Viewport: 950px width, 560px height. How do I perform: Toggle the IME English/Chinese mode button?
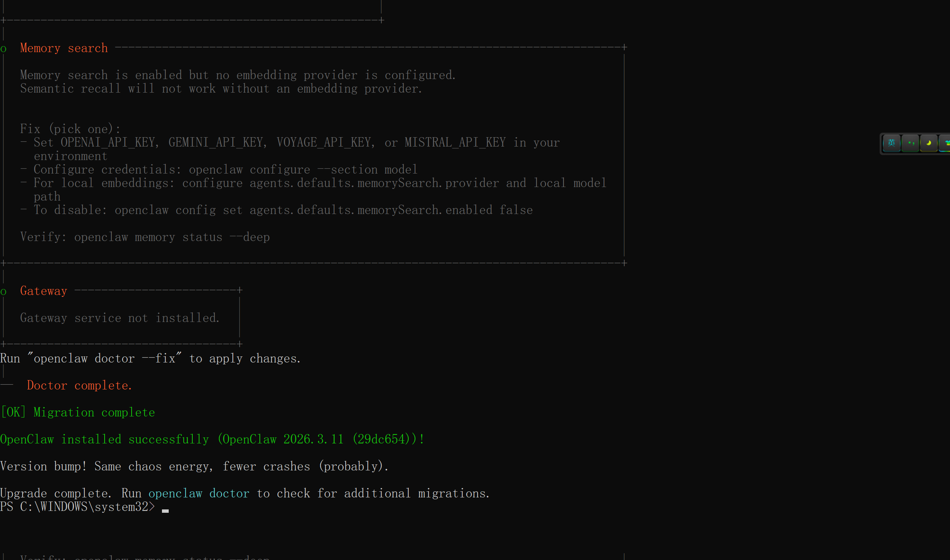click(892, 143)
